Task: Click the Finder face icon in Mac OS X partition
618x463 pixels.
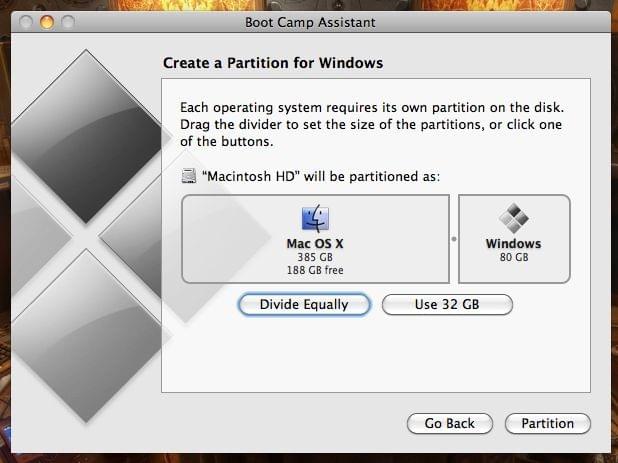Action: [315, 218]
